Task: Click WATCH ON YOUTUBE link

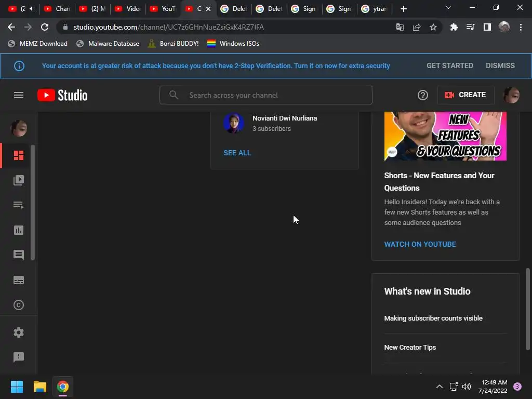Action: click(x=420, y=244)
